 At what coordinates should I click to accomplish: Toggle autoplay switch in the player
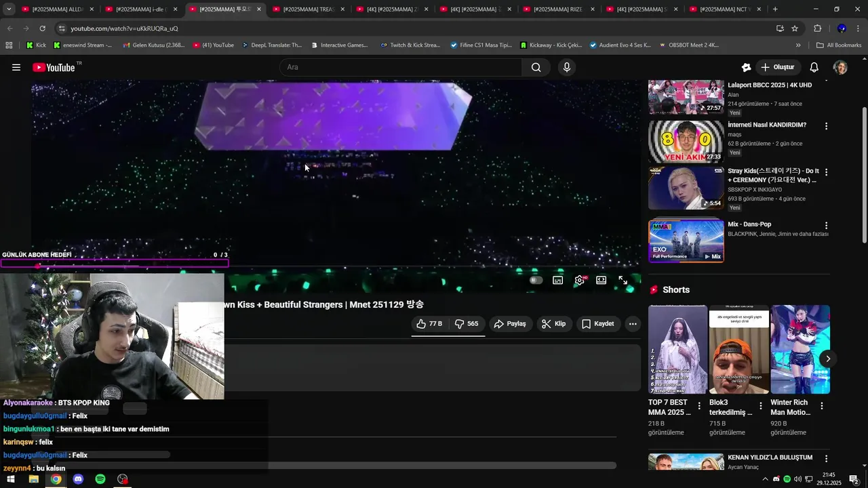click(536, 280)
